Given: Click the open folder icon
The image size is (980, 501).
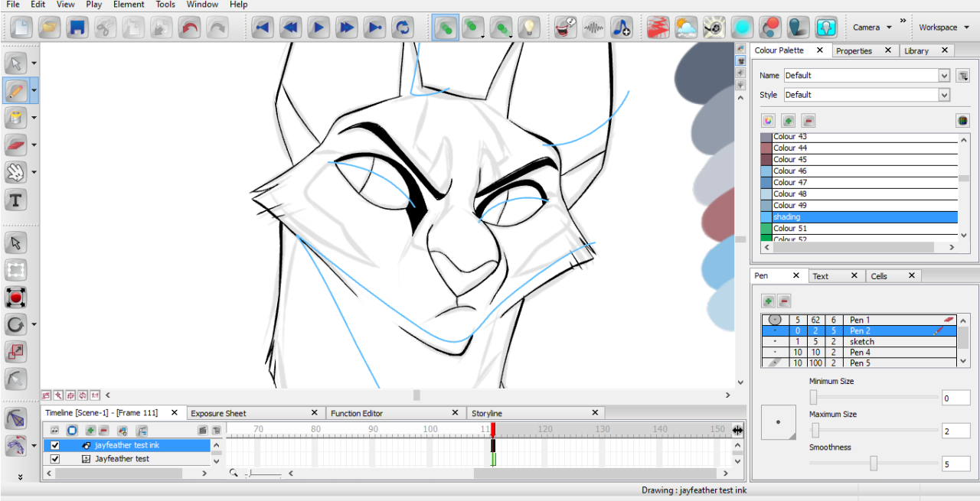Looking at the screenshot, I should (50, 28).
